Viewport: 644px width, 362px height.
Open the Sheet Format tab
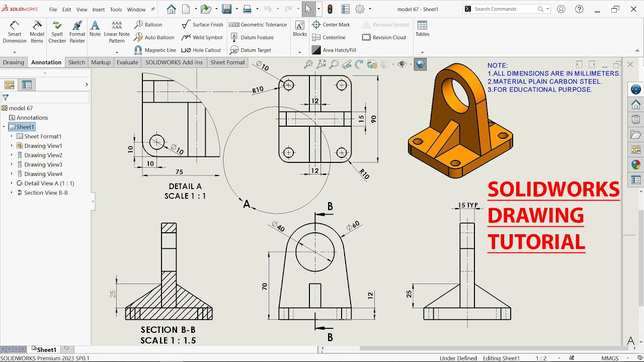click(x=227, y=62)
